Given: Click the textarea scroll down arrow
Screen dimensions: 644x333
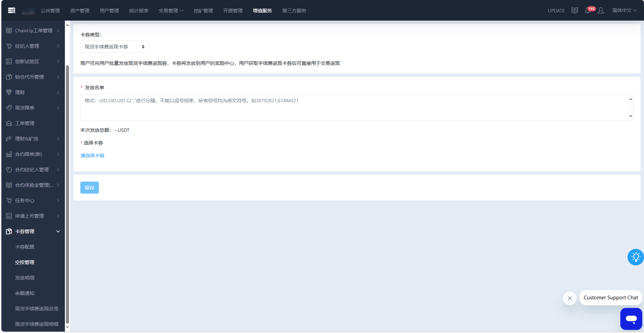Looking at the screenshot, I should [631, 116].
